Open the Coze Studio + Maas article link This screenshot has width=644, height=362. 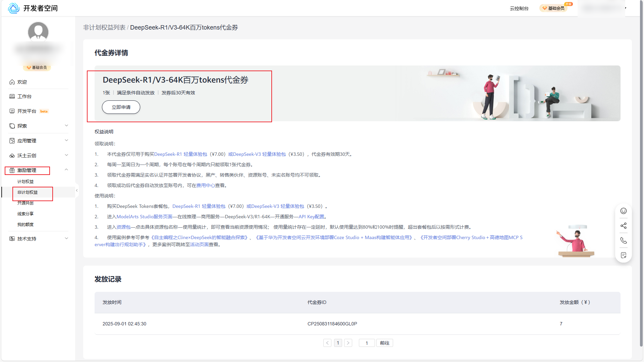[334, 237]
